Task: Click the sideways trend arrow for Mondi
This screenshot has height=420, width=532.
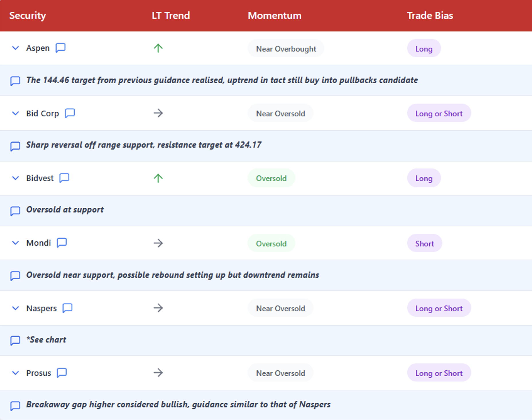Action: click(158, 243)
